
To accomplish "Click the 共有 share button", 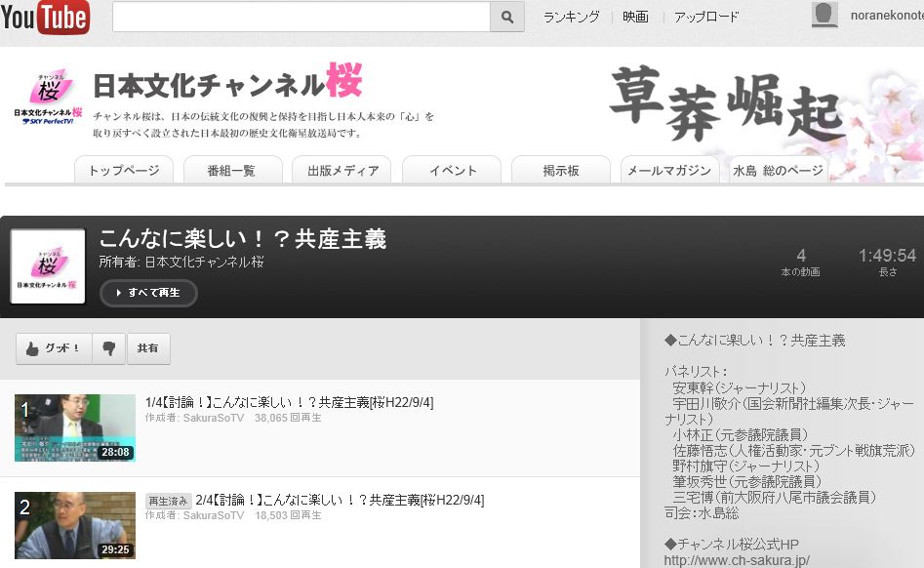I will click(x=148, y=348).
